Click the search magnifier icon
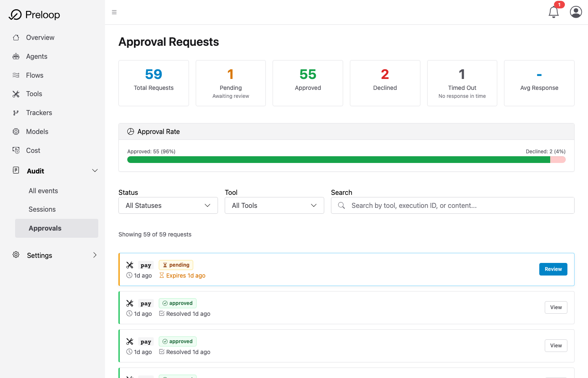This screenshot has height=378, width=588. point(341,205)
